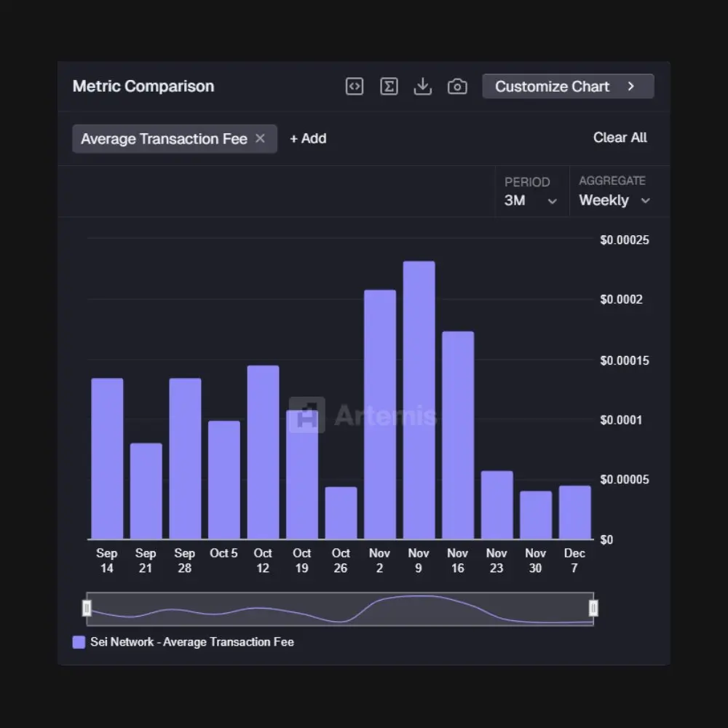Select the Average Transaction Fee chip

pyautogui.click(x=164, y=139)
